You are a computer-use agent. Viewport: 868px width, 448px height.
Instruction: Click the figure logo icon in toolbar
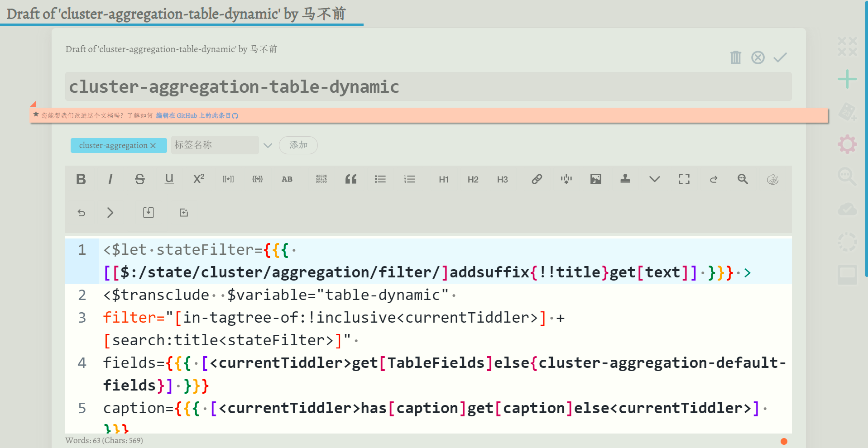point(772,179)
